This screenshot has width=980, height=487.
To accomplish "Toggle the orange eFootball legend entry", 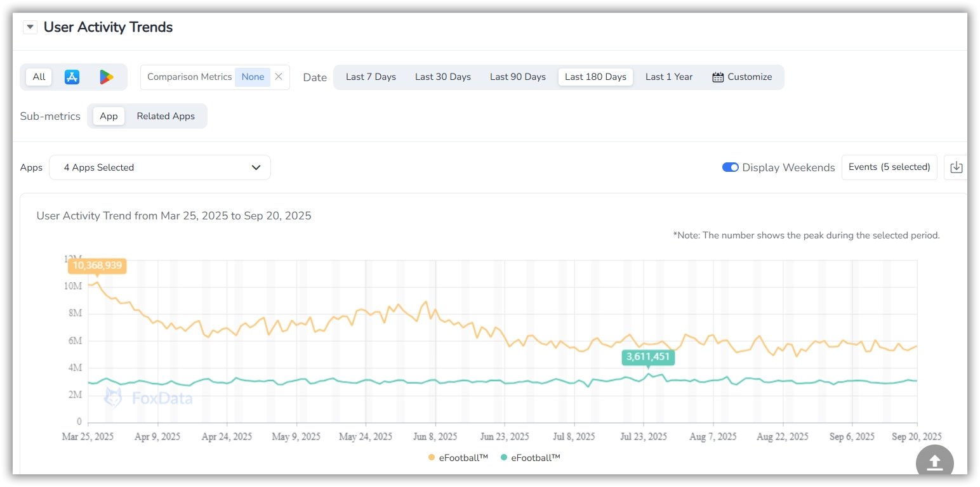I will [x=458, y=457].
